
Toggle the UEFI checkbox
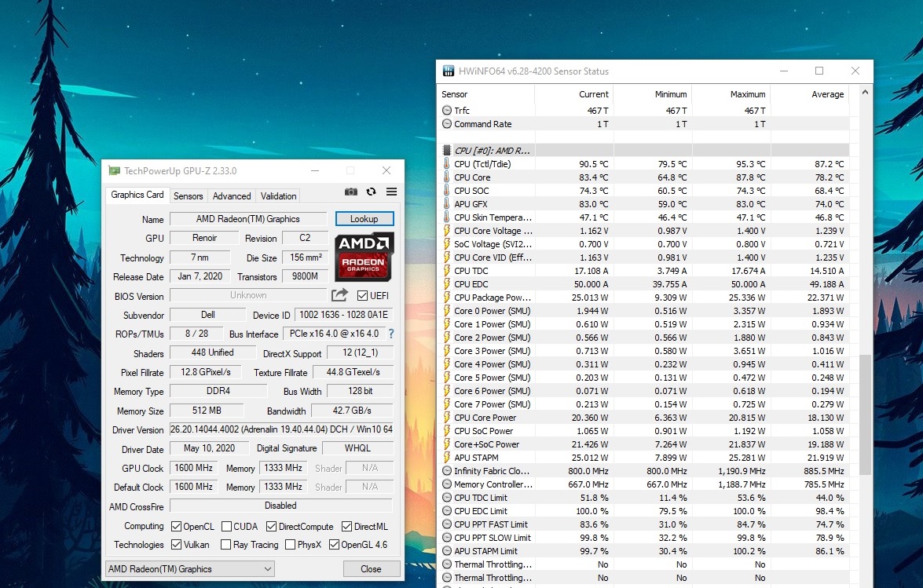coord(363,295)
